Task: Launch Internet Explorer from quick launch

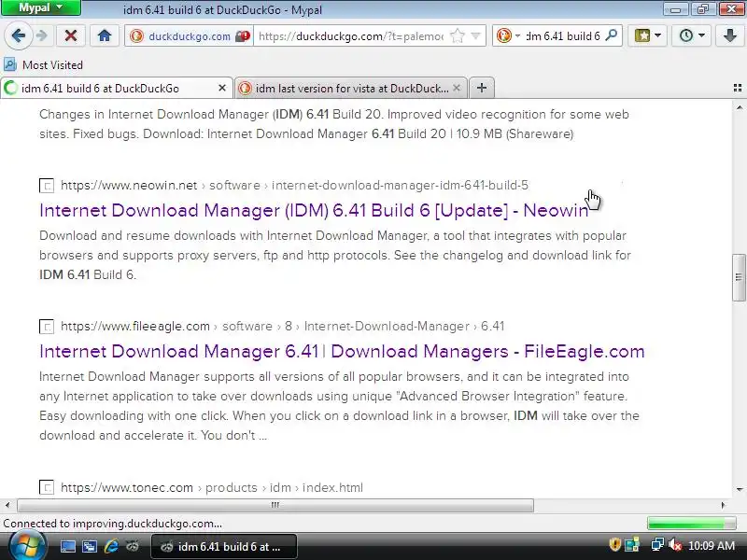Action: [x=111, y=547]
